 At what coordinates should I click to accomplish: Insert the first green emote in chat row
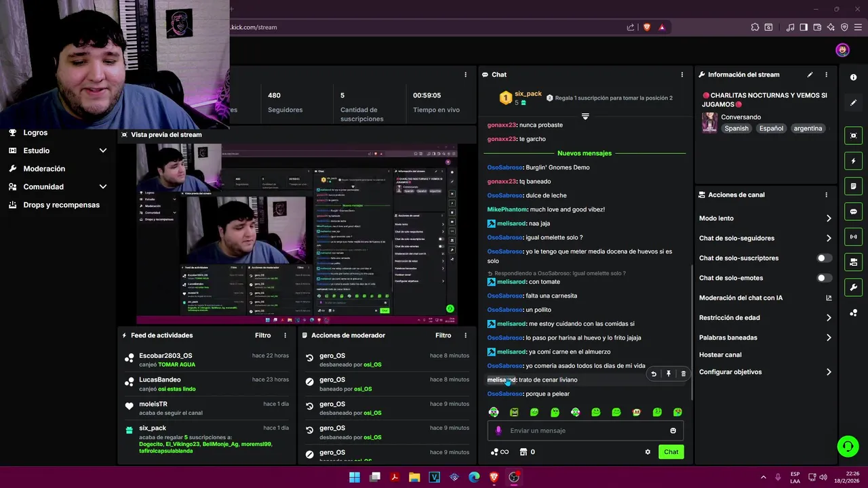pyautogui.click(x=494, y=412)
